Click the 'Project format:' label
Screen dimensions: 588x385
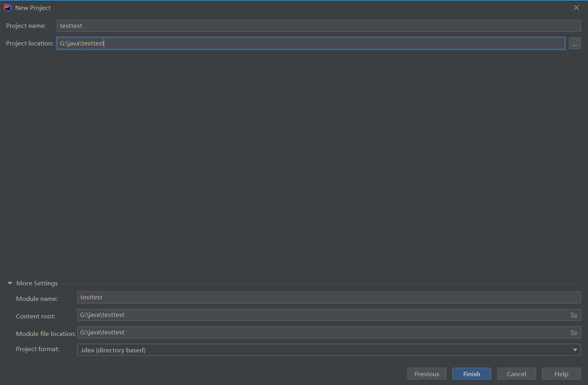click(x=37, y=349)
